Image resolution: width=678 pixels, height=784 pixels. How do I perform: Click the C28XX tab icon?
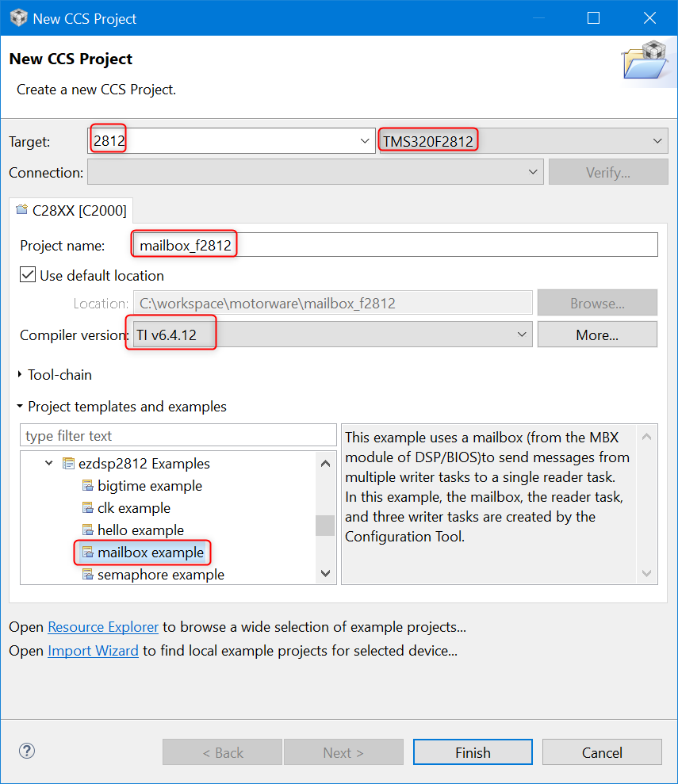22,210
